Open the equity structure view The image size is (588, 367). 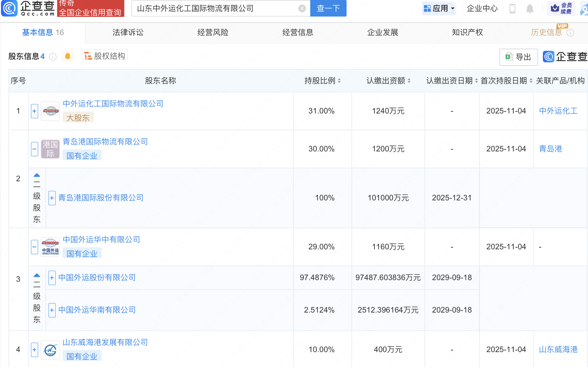105,56
